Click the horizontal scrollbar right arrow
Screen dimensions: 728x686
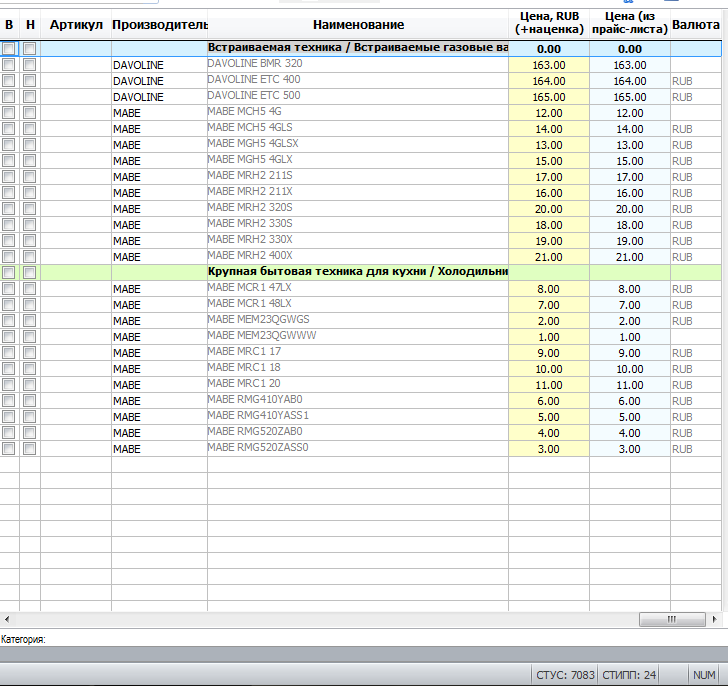(x=714, y=619)
